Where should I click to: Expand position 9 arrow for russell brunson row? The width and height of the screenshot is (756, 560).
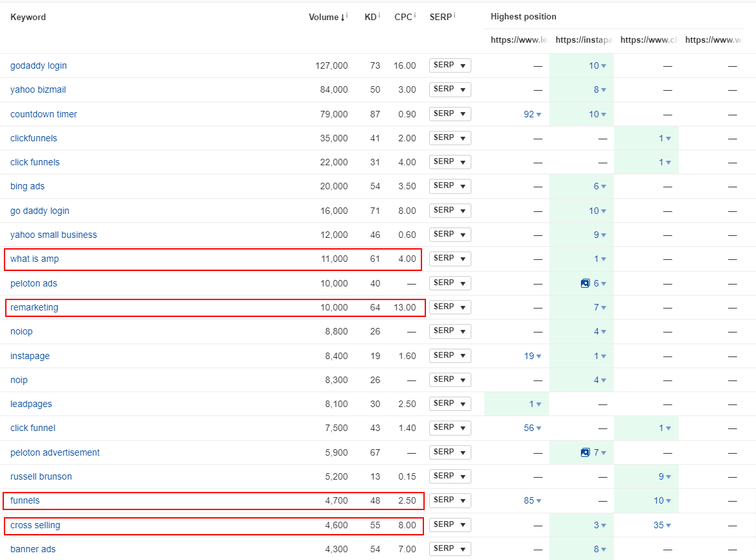click(668, 477)
